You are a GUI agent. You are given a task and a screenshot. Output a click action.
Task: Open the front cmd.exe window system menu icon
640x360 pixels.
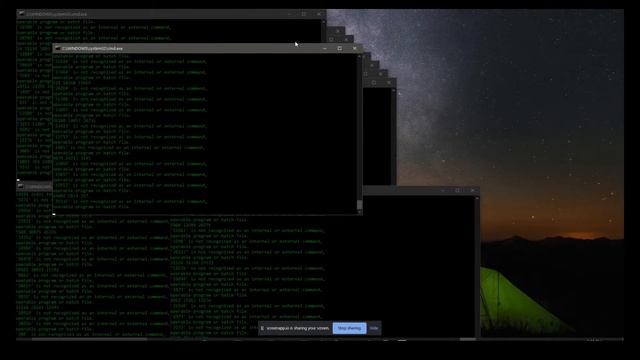pyautogui.click(x=58, y=49)
